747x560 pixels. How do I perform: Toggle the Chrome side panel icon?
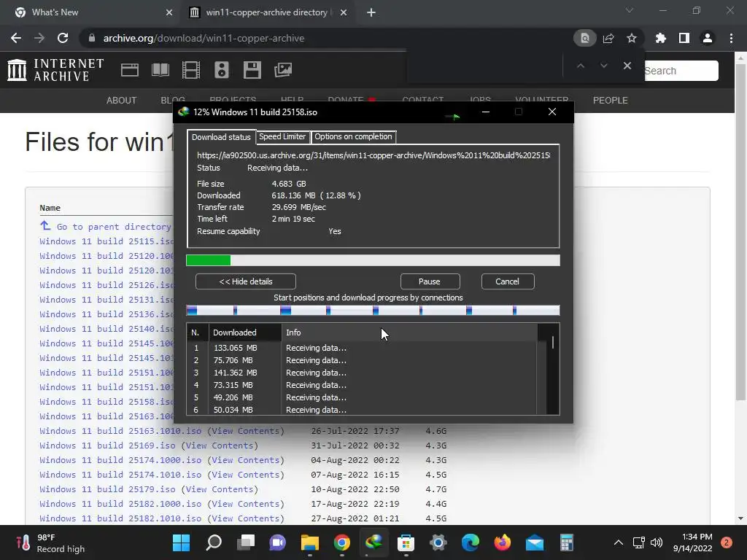tap(684, 38)
